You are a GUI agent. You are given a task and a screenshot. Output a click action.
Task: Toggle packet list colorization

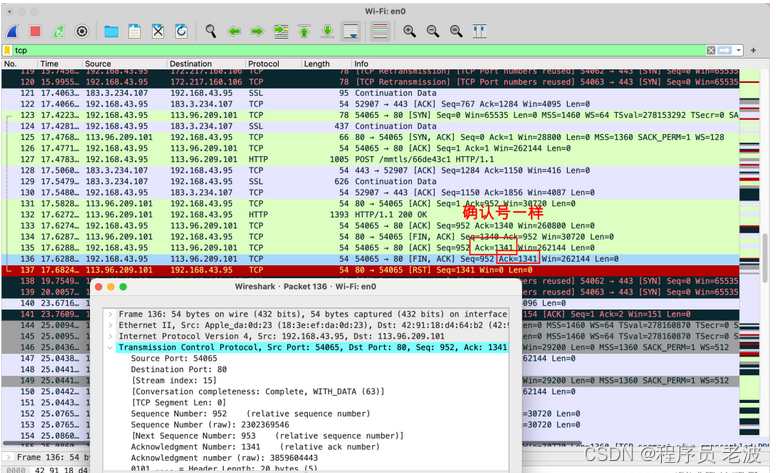point(380,32)
